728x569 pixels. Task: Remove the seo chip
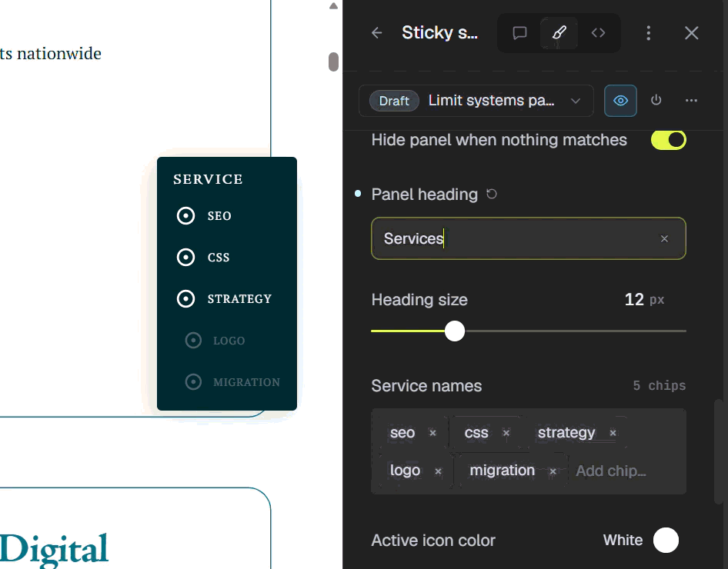click(432, 433)
